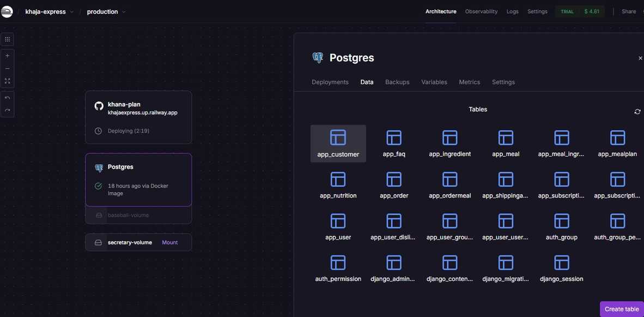
Task: Select the khana-plan service card
Action: (x=138, y=117)
